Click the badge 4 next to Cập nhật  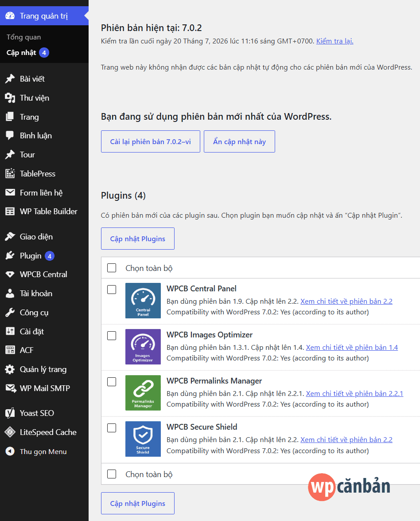coord(44,52)
